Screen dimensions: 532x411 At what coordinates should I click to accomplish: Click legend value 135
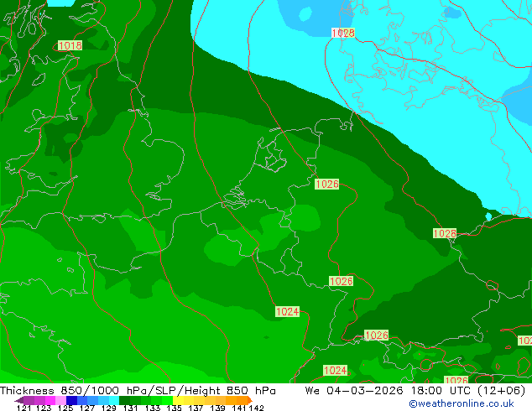[x=175, y=408]
